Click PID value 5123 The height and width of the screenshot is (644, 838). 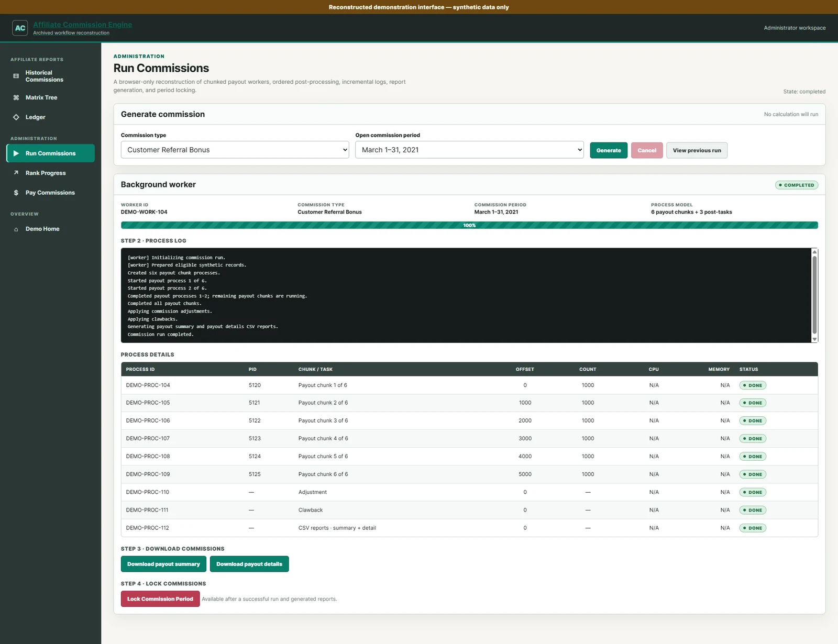coord(255,438)
